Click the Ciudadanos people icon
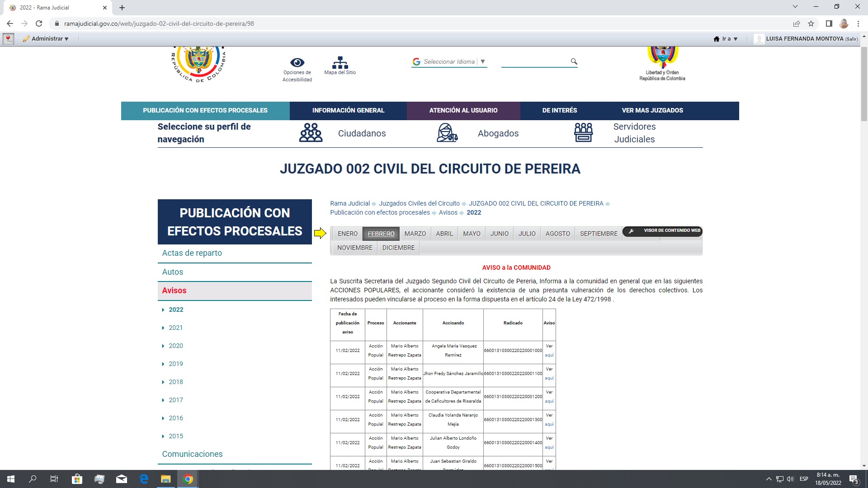 [311, 133]
